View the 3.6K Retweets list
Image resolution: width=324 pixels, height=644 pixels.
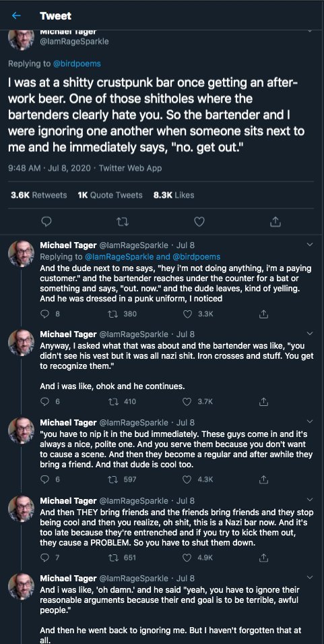(38, 196)
